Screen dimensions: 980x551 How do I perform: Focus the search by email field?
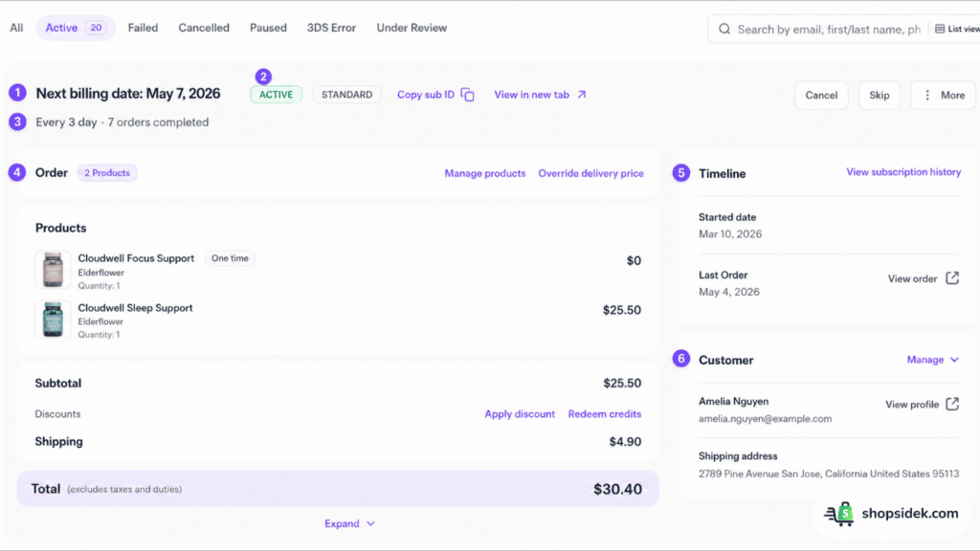click(x=829, y=30)
